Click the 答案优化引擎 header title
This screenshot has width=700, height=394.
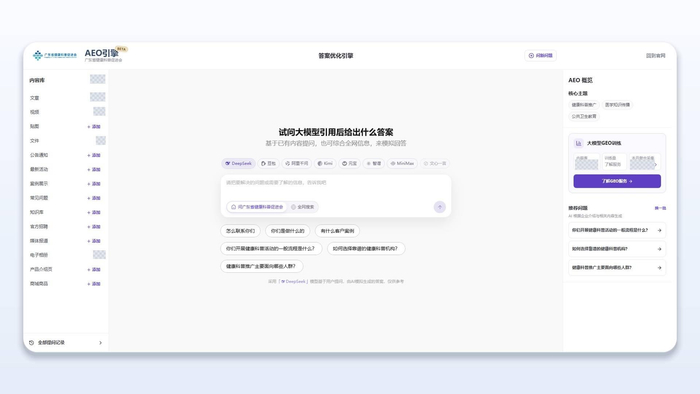coord(336,56)
